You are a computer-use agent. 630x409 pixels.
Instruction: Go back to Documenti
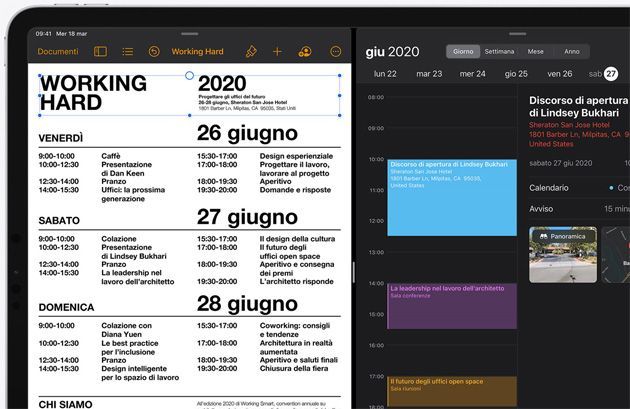pyautogui.click(x=57, y=51)
